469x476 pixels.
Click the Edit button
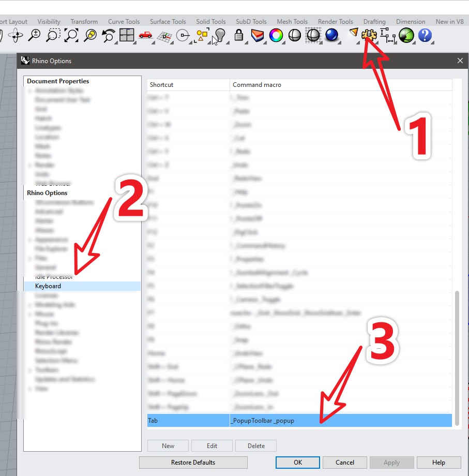point(211,445)
